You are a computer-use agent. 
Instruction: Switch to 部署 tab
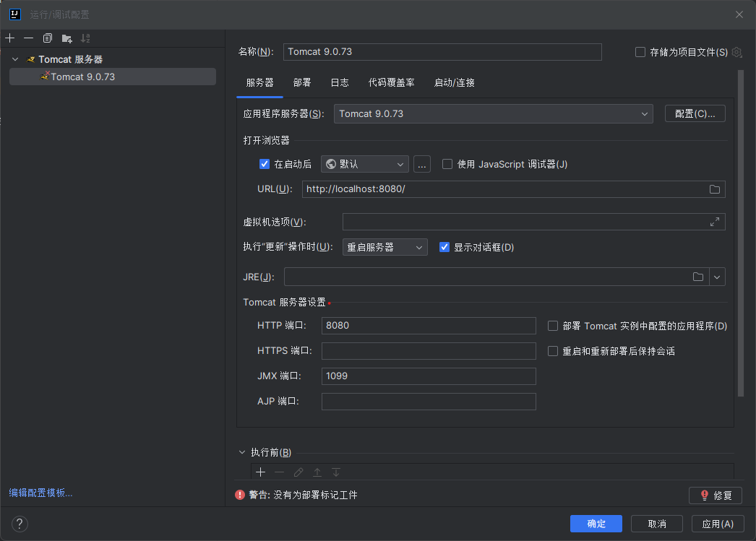coord(302,83)
